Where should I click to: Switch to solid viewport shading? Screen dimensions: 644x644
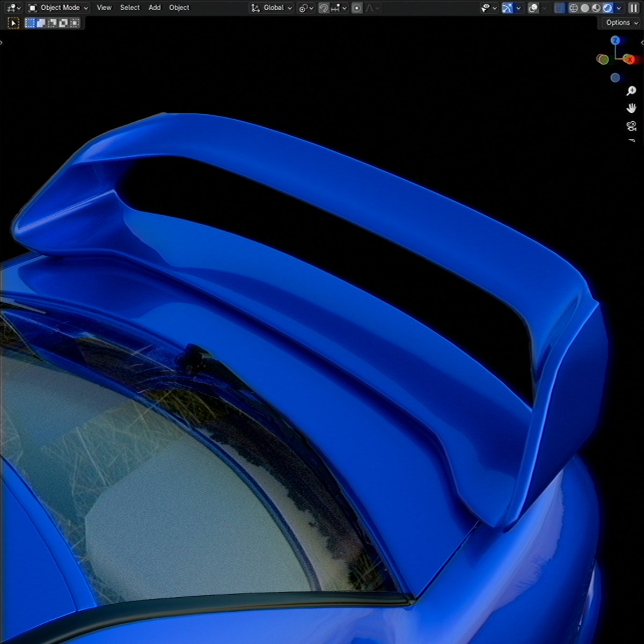(x=585, y=8)
